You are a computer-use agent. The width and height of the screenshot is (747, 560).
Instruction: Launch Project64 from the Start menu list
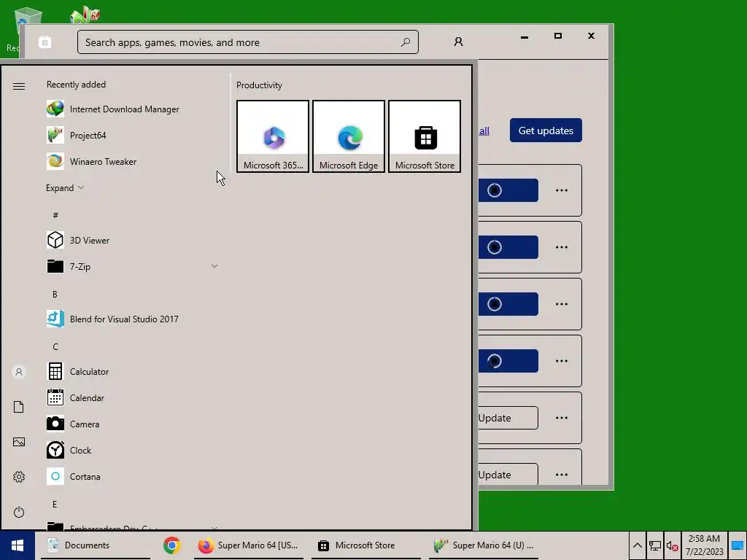click(133, 135)
